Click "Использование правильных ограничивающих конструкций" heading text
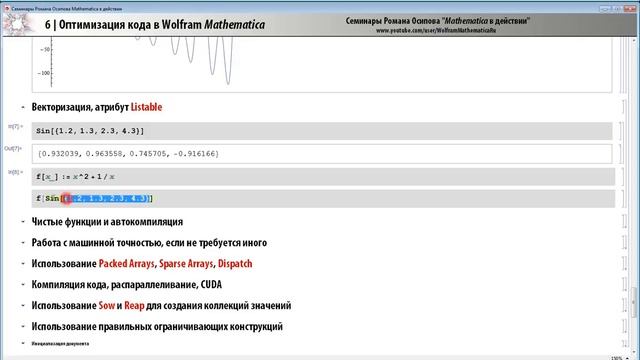Image resolution: width=640 pixels, height=360 pixels. click(x=157, y=327)
